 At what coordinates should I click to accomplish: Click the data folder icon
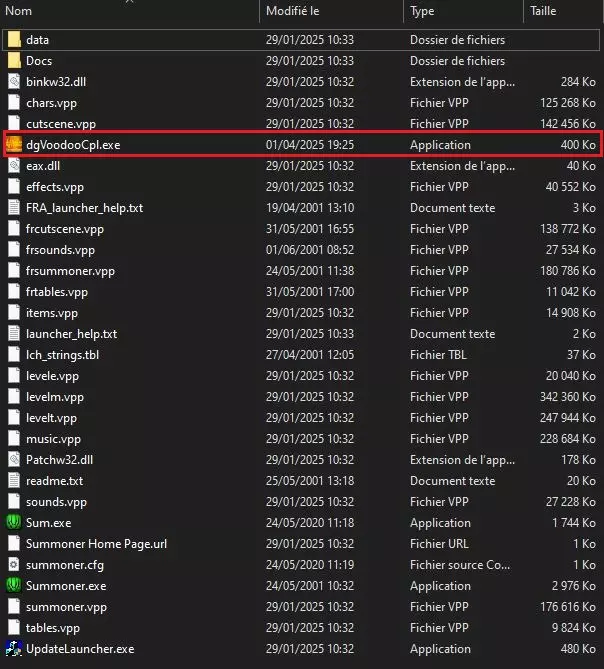[14, 40]
